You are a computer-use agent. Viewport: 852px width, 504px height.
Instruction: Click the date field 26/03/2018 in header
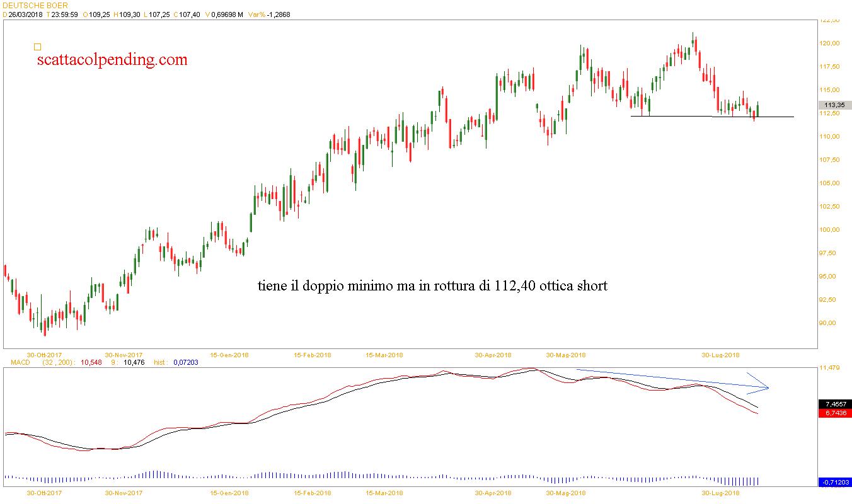[x=25, y=14]
